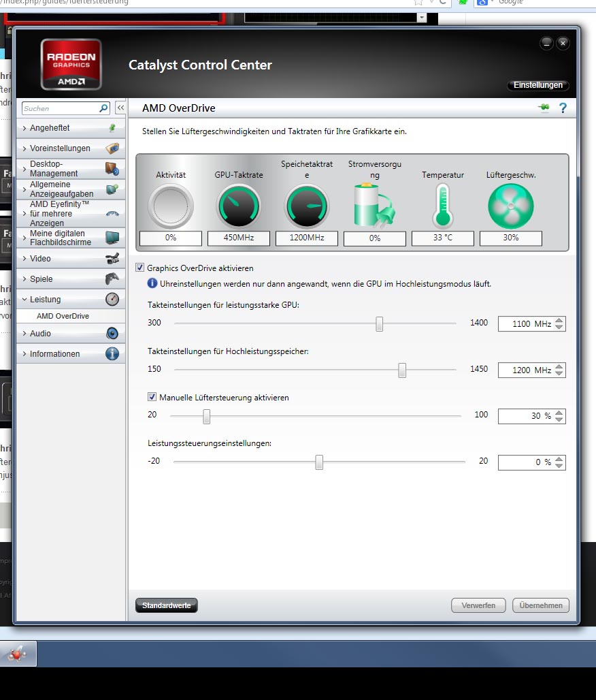Open the Einstellungen menu
The width and height of the screenshot is (596, 700).
point(537,85)
